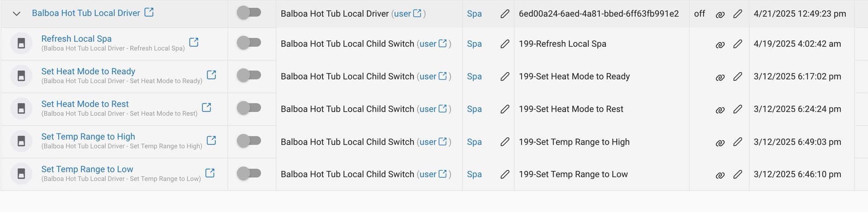Open Refresh Local Spa external link icon

click(193, 42)
